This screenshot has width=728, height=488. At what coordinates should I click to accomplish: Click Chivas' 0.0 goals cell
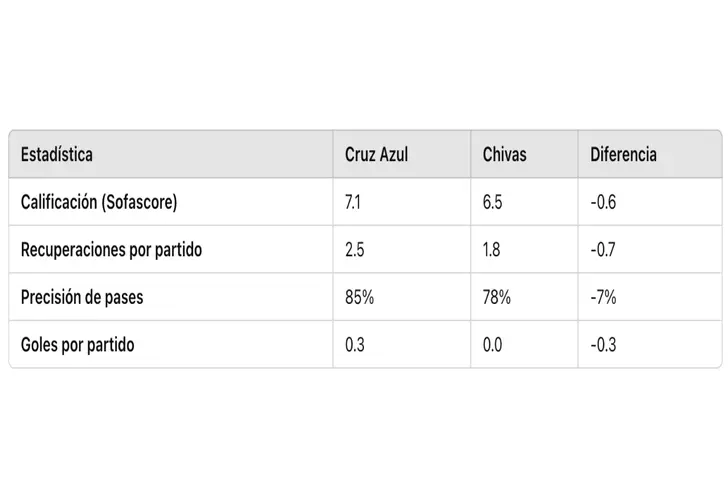point(493,345)
